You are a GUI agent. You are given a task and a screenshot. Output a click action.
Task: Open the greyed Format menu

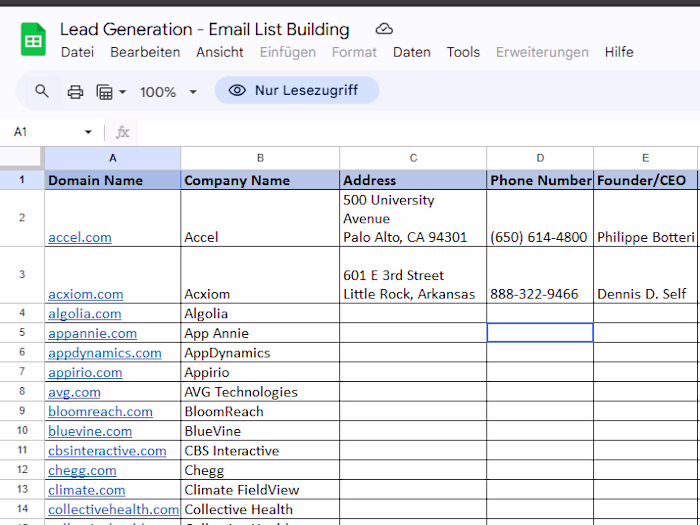(x=354, y=52)
